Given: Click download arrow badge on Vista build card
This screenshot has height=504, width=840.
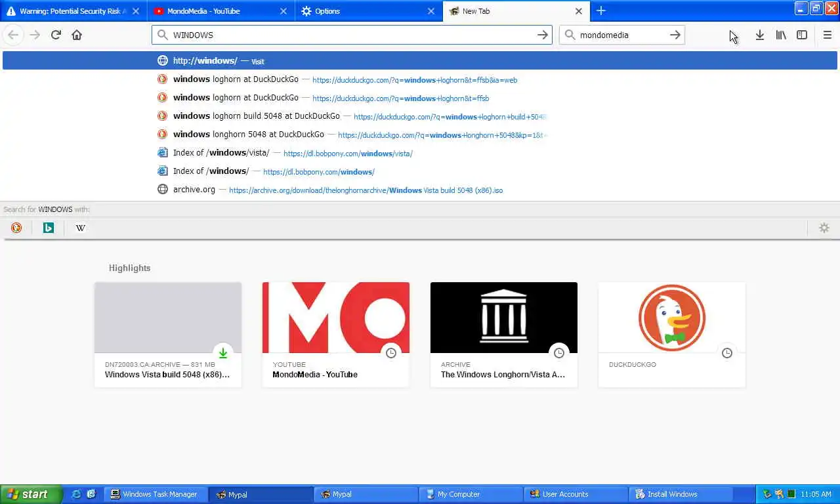Looking at the screenshot, I should 223,353.
